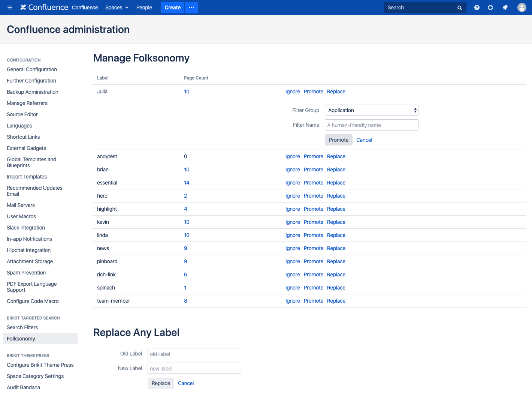Promote the linda label

tap(314, 235)
